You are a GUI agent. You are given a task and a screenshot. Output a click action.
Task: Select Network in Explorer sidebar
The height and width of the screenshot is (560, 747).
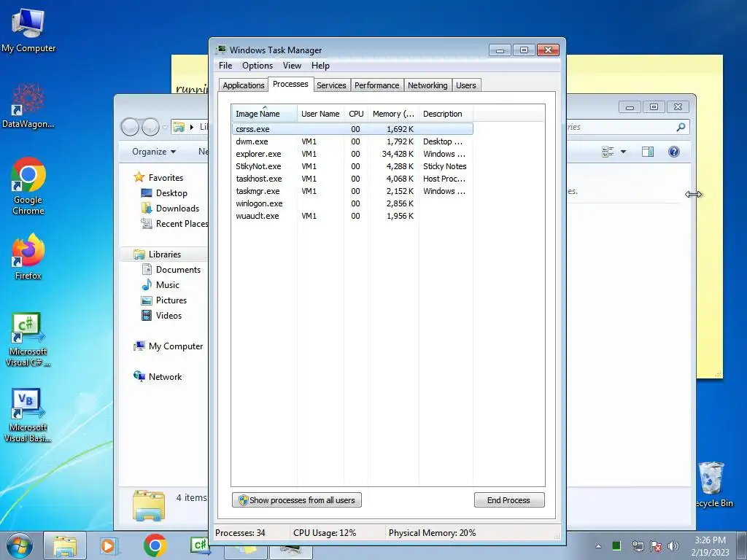click(158, 377)
